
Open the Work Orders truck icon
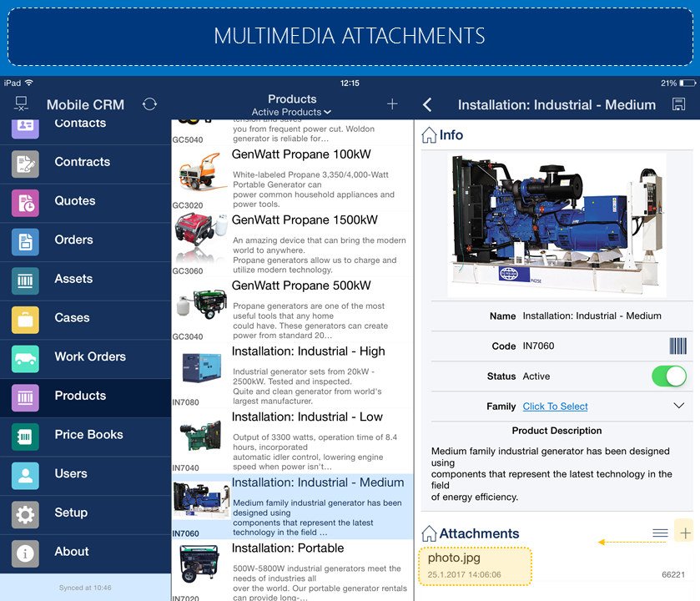(x=25, y=357)
